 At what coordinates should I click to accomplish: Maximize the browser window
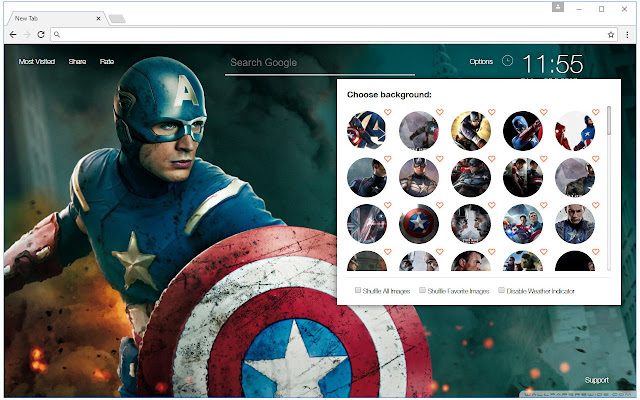[601, 9]
